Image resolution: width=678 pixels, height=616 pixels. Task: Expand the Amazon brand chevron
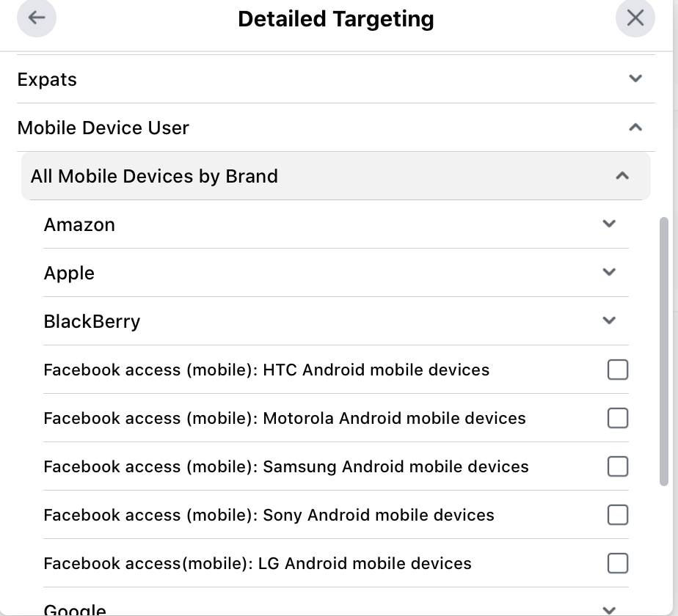coord(608,224)
